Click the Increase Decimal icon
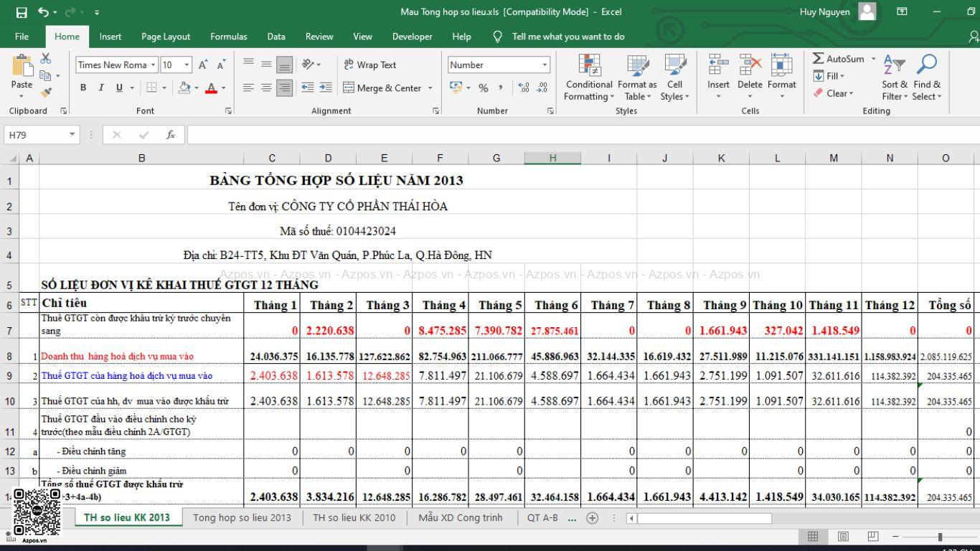Image resolution: width=980 pixels, height=551 pixels. [x=524, y=88]
